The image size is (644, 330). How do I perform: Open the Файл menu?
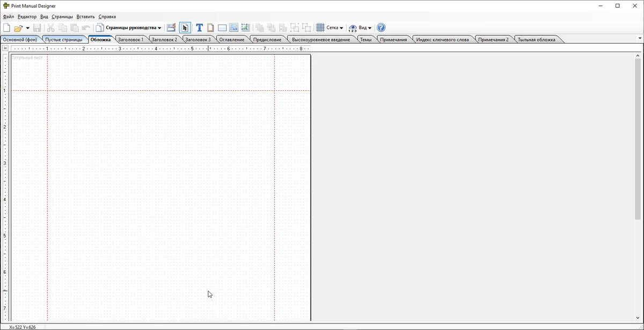coord(8,17)
